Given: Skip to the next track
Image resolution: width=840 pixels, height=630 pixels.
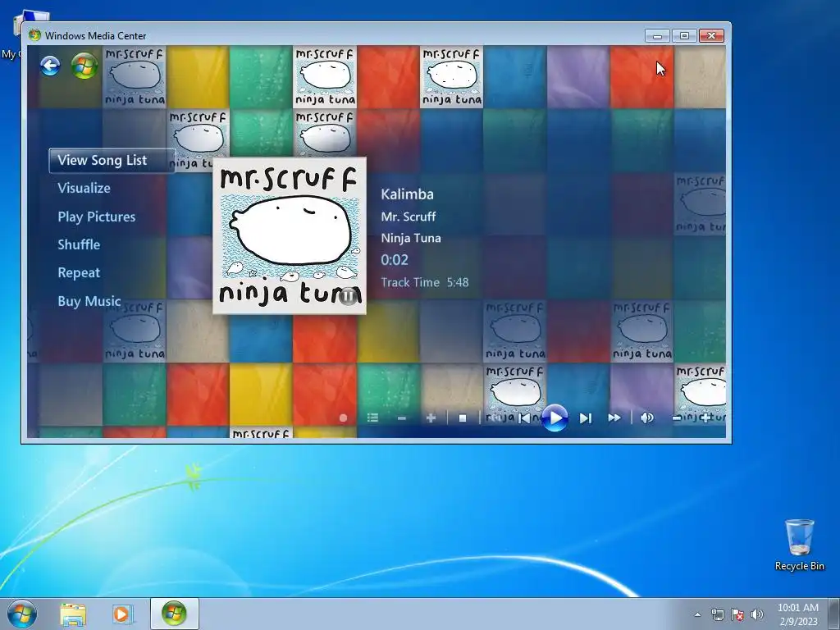Looking at the screenshot, I should click(x=586, y=418).
